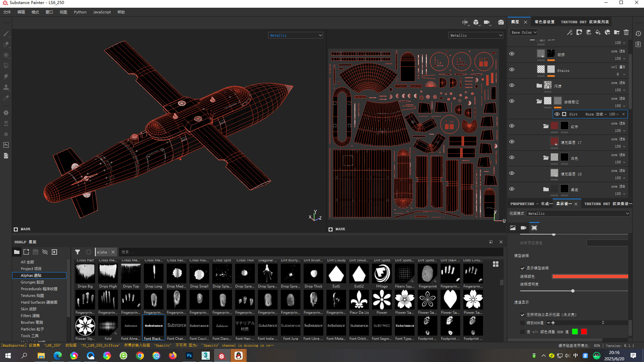The width and height of the screenshot is (644, 362).
Task: Click the add effect magic wand icon
Action: pyautogui.click(x=570, y=33)
